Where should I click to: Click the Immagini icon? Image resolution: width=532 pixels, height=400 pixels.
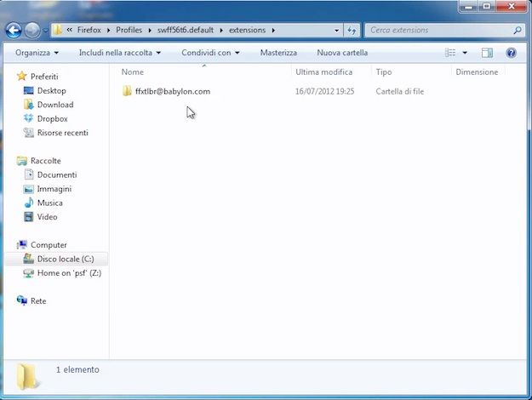pyautogui.click(x=28, y=189)
